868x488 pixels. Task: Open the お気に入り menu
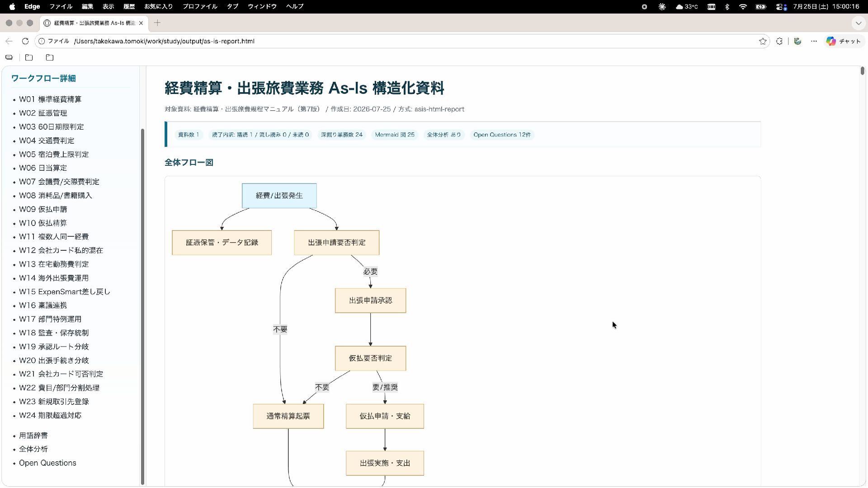pyautogui.click(x=159, y=7)
